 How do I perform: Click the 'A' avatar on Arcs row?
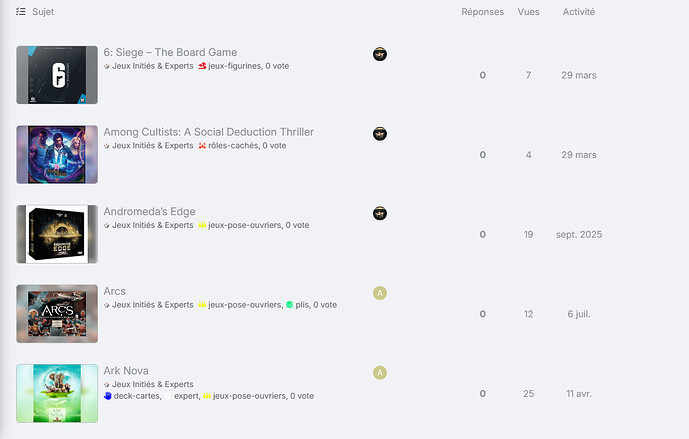[x=380, y=293]
